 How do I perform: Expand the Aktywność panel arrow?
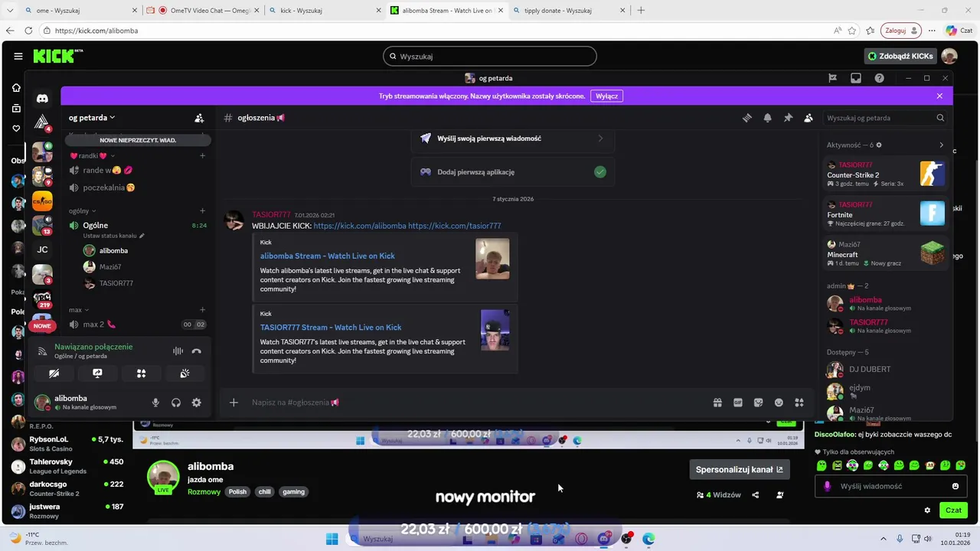pos(941,145)
